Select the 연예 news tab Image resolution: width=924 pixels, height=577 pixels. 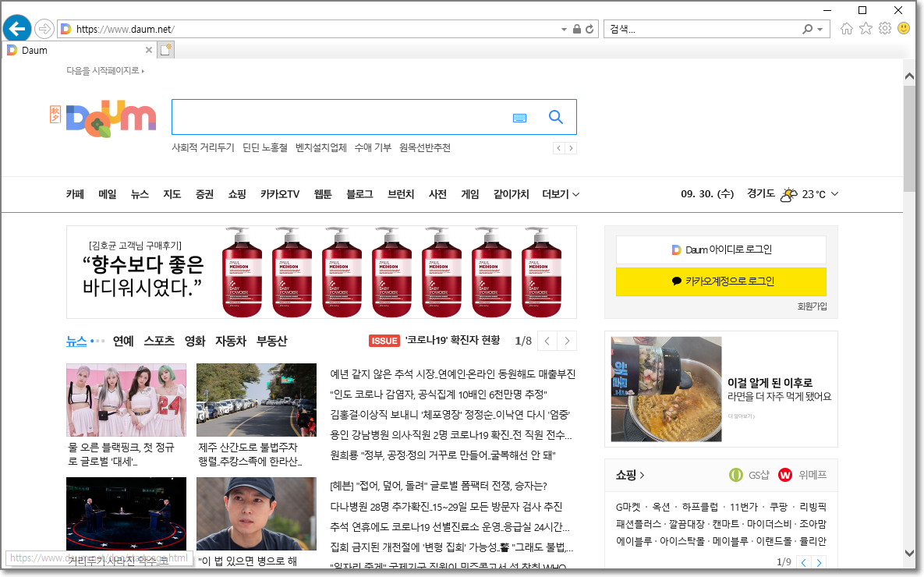point(123,341)
